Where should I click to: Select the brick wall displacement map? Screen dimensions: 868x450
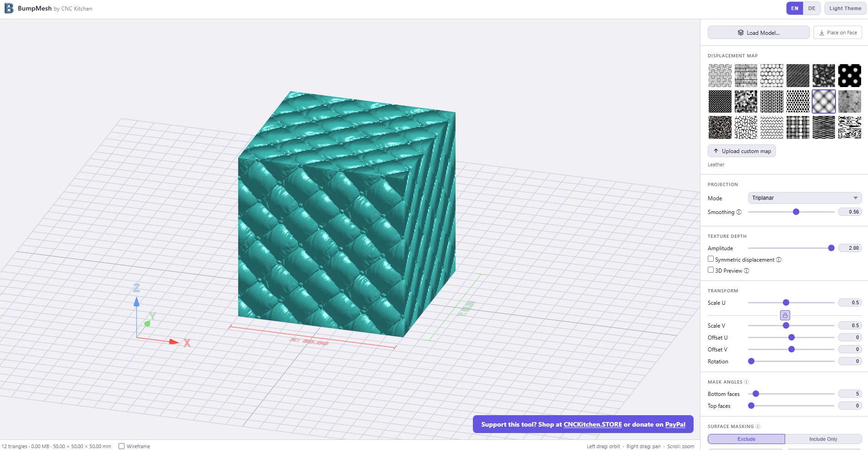coord(746,76)
